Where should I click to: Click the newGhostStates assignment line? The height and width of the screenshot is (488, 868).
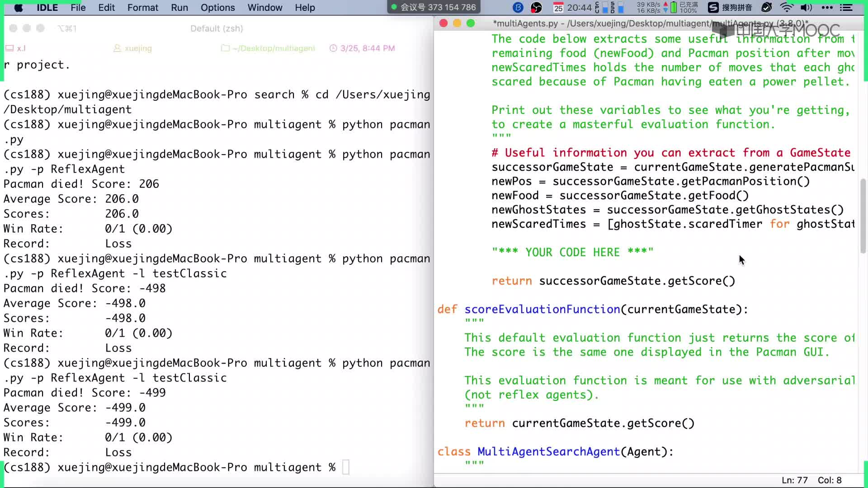668,210
